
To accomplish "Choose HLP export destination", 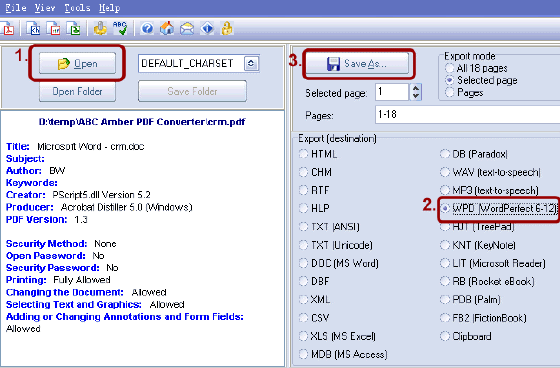I will tap(314, 208).
